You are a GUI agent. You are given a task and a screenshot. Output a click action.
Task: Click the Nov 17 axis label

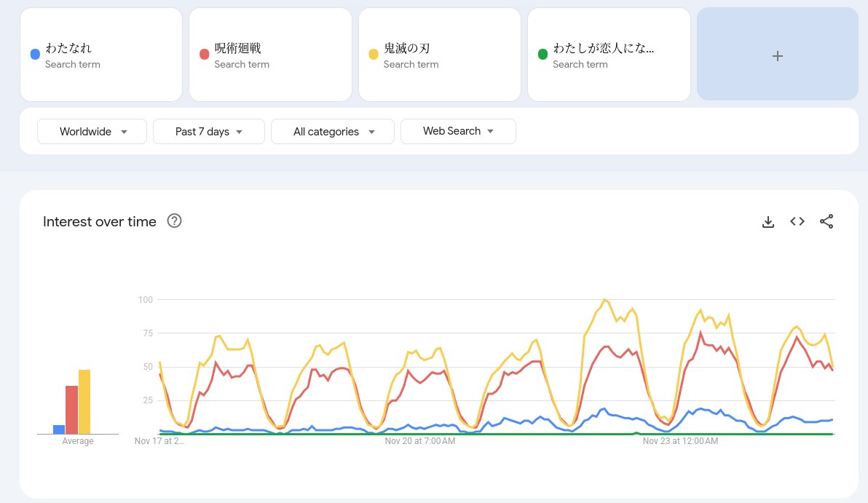click(x=159, y=441)
